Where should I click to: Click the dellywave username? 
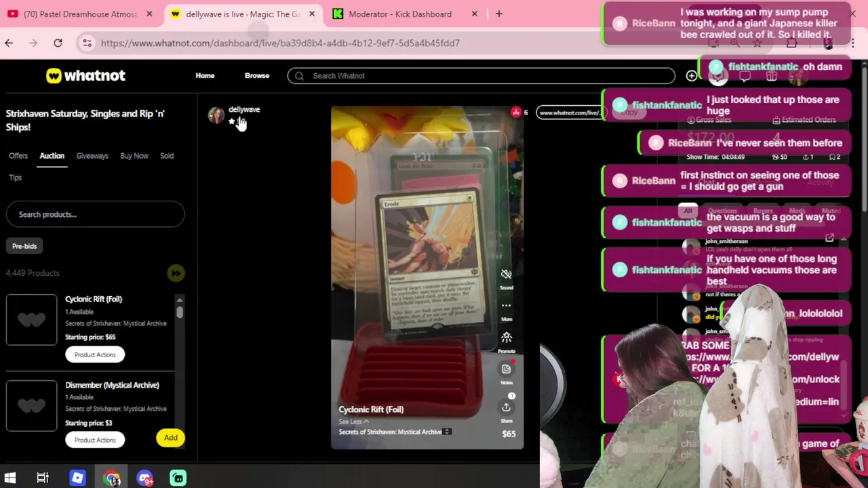(x=244, y=109)
